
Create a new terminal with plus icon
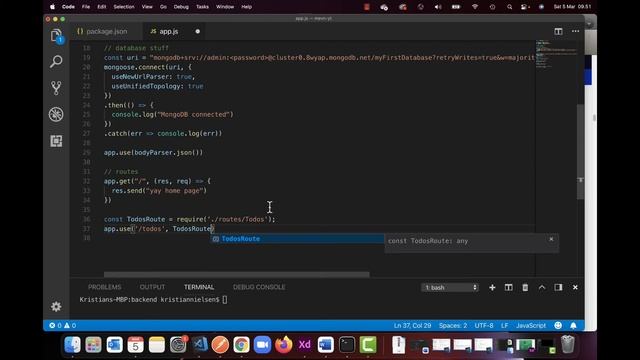pyautogui.click(x=492, y=288)
